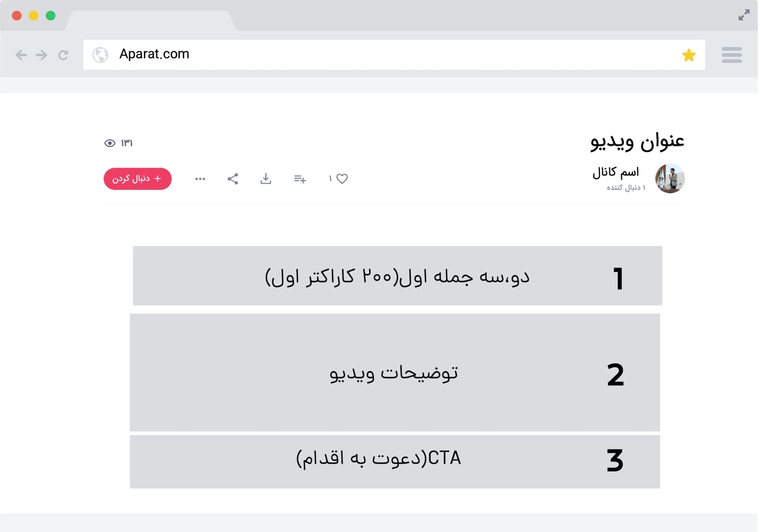Click the Aparat.com address bar
The height and width of the screenshot is (532, 760).
(380, 55)
